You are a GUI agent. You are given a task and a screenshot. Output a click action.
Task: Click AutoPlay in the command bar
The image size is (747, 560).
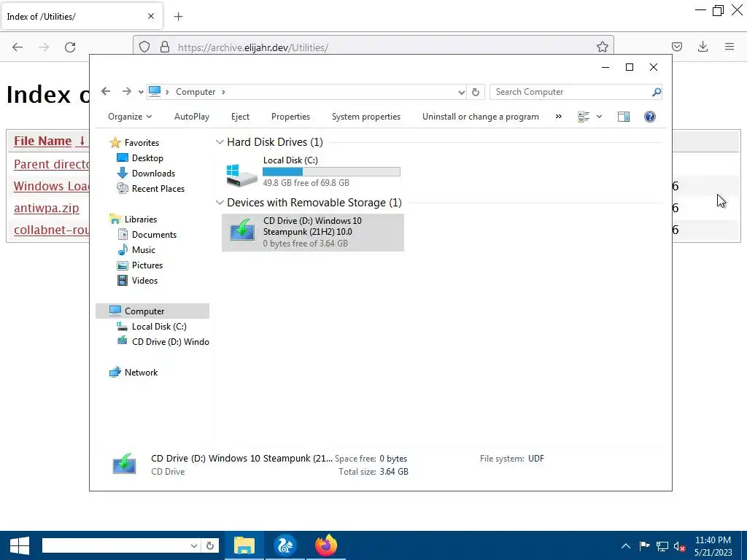(x=192, y=117)
